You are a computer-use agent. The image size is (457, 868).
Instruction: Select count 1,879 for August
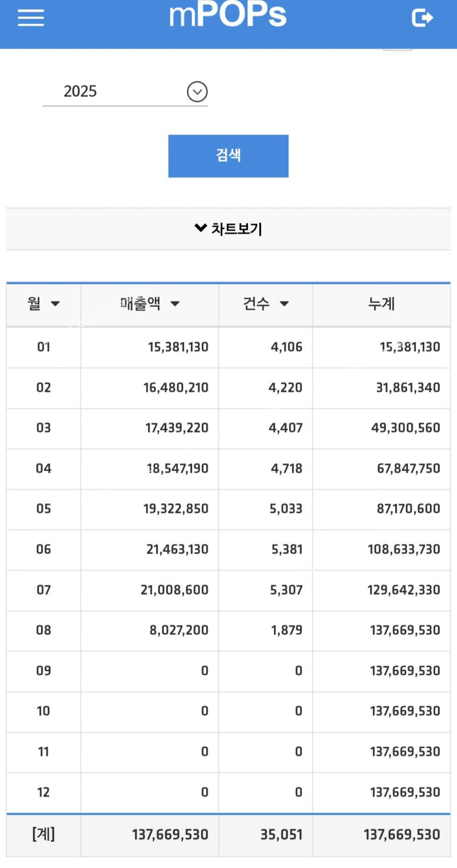click(x=286, y=630)
